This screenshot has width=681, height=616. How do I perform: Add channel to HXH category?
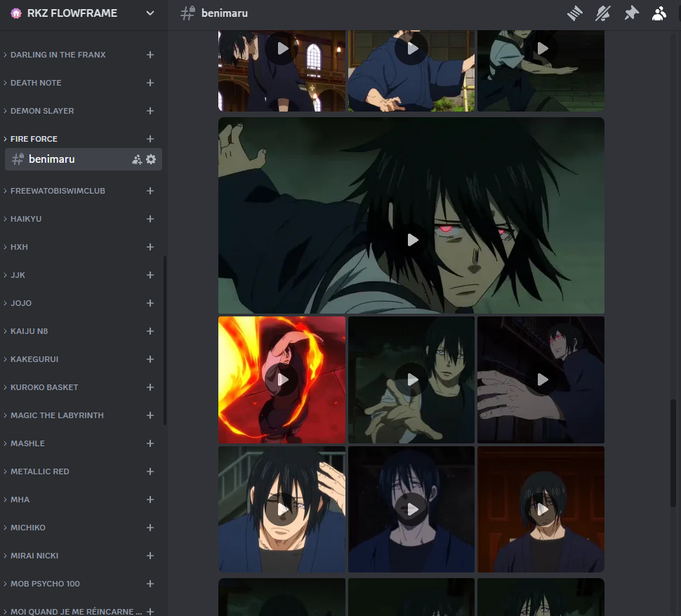[x=150, y=247]
